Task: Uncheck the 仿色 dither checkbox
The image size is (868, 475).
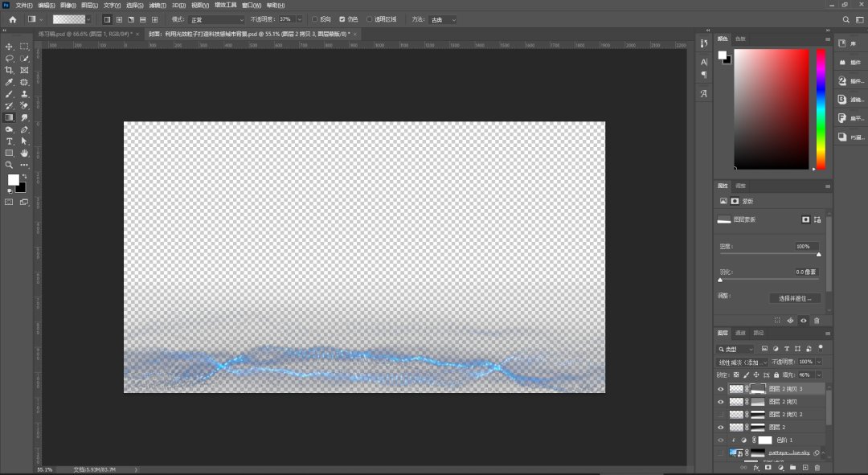Action: pyautogui.click(x=342, y=19)
